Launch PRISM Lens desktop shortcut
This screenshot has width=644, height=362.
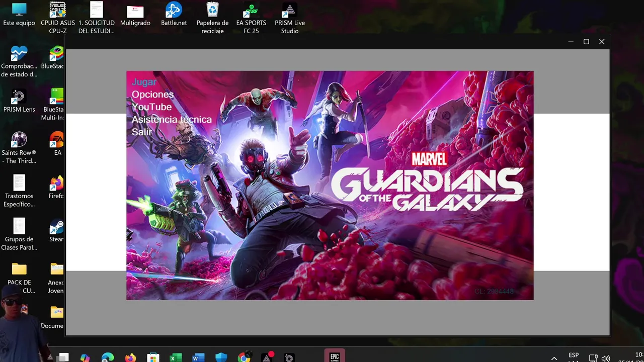(x=19, y=101)
